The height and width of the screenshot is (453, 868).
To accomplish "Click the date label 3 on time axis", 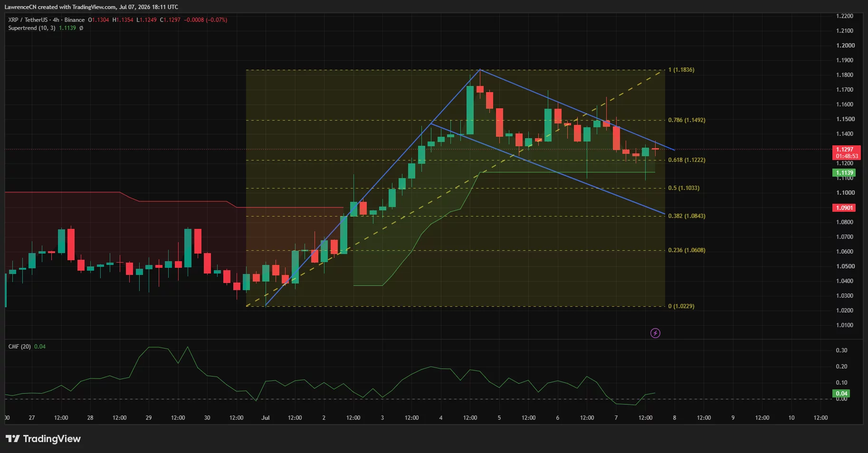I will 382,418.
